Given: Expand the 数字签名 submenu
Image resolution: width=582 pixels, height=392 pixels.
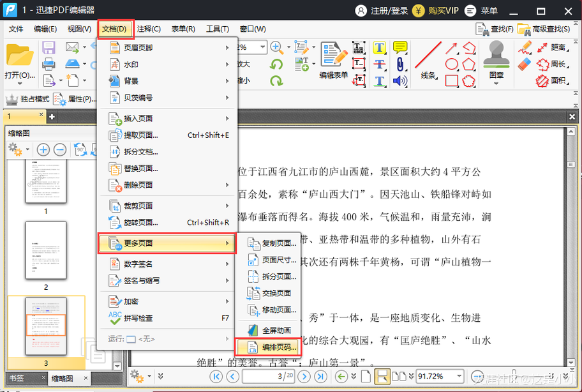Looking at the screenshot, I should coord(167,264).
